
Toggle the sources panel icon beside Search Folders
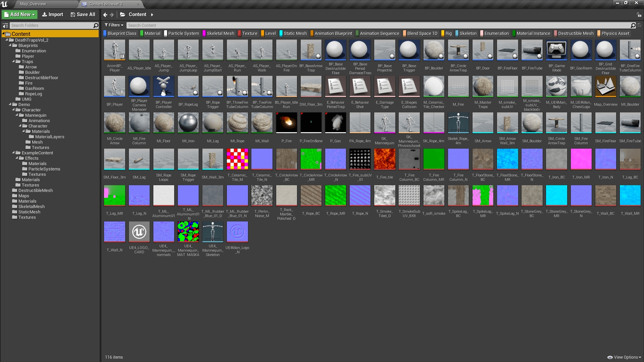coord(5,25)
